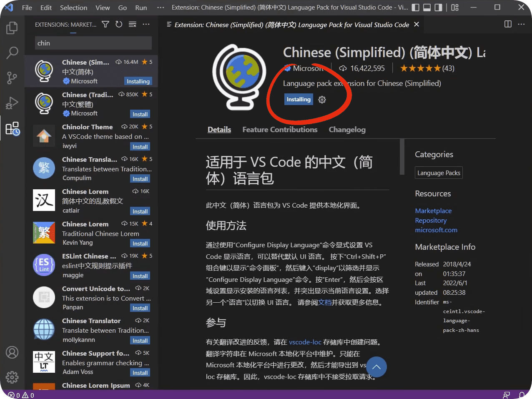Refresh the extensions list
This screenshot has width=532, height=399.
[119, 25]
